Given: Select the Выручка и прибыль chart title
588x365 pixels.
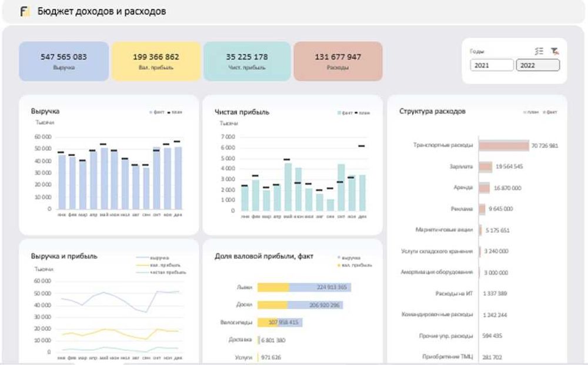Looking at the screenshot, I should pyautogui.click(x=64, y=256).
